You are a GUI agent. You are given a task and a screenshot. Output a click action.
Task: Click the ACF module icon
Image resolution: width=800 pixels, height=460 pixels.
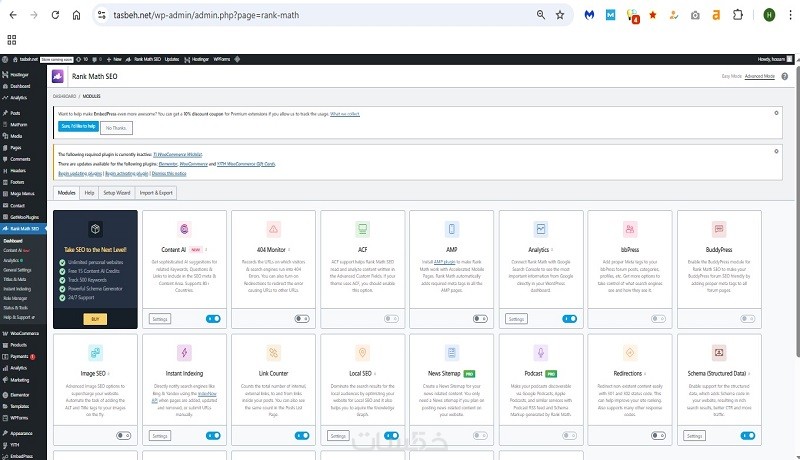tap(363, 229)
